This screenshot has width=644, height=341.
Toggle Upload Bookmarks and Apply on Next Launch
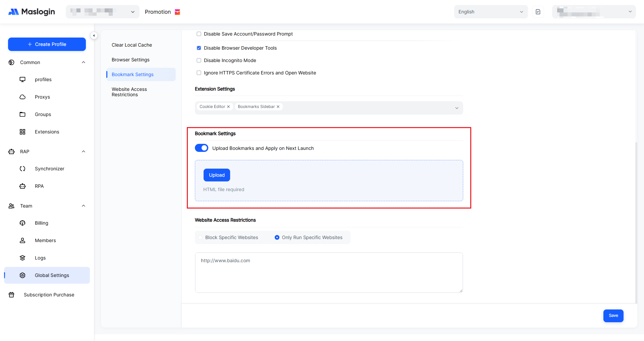pyautogui.click(x=202, y=148)
